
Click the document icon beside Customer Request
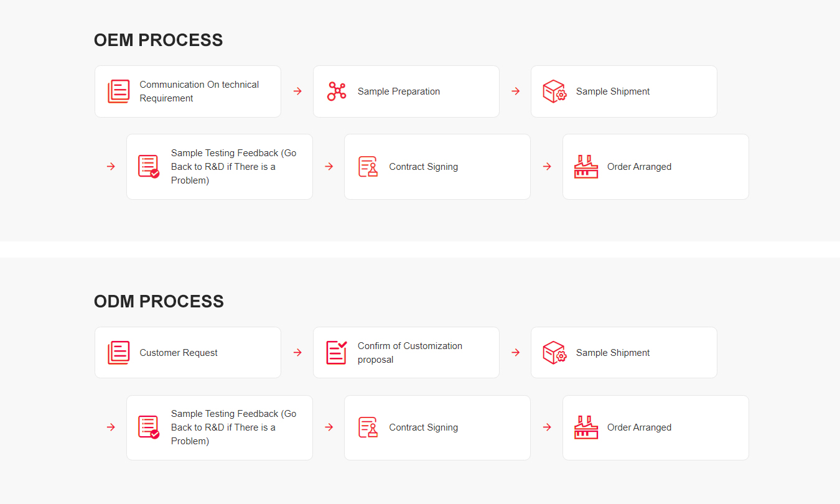(118, 353)
